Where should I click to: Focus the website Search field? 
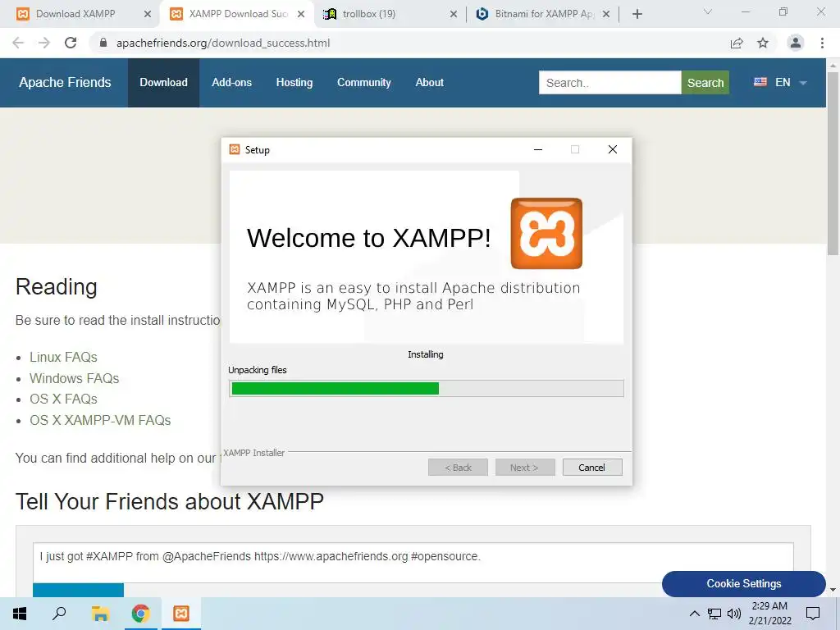point(609,83)
